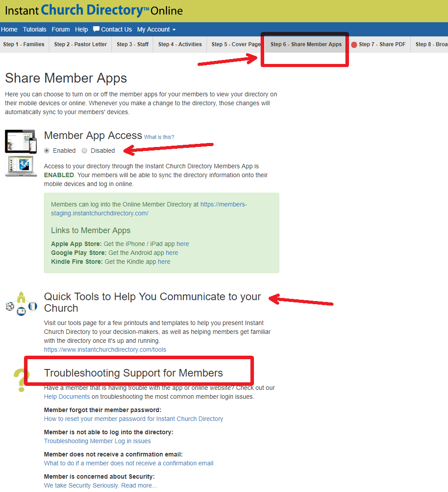Click 'here' for the Kindle app
The image size is (448, 492).
[164, 262]
